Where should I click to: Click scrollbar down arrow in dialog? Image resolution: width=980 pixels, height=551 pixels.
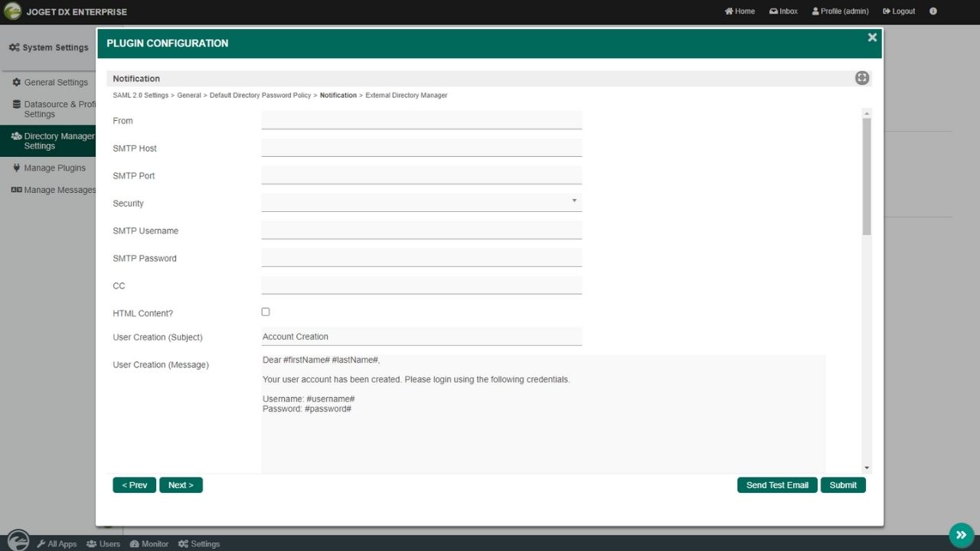[x=867, y=468]
